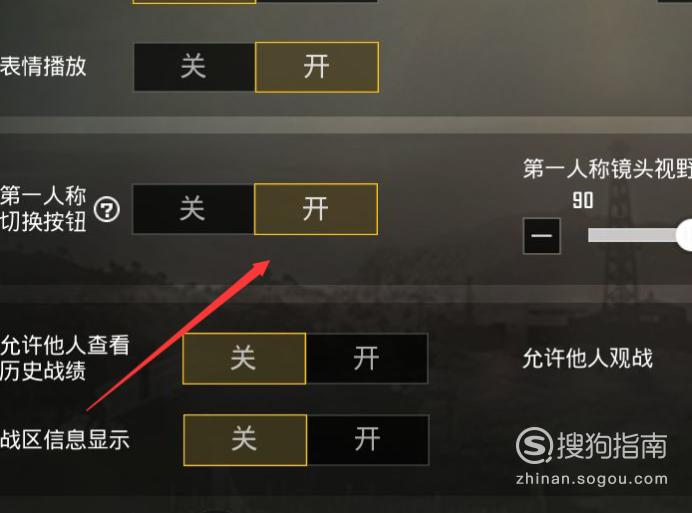Image resolution: width=692 pixels, height=513 pixels.
Task: Switch 战区信息显示 to 开
Action: click(x=368, y=440)
